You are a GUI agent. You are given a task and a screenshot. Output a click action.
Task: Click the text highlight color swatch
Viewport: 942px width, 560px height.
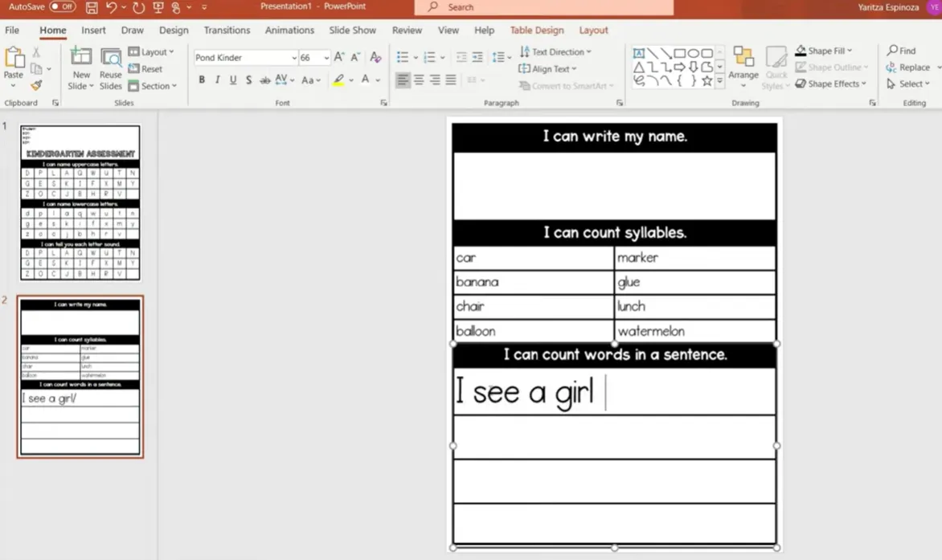(x=339, y=80)
